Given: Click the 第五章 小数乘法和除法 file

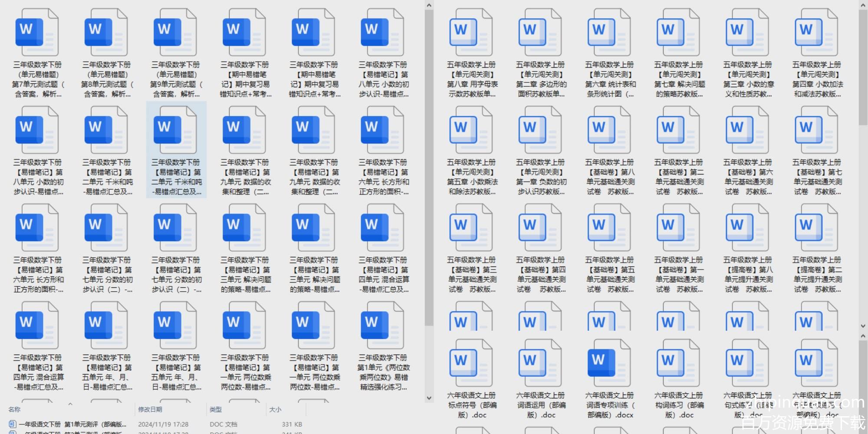Looking at the screenshot, I should [472, 151].
